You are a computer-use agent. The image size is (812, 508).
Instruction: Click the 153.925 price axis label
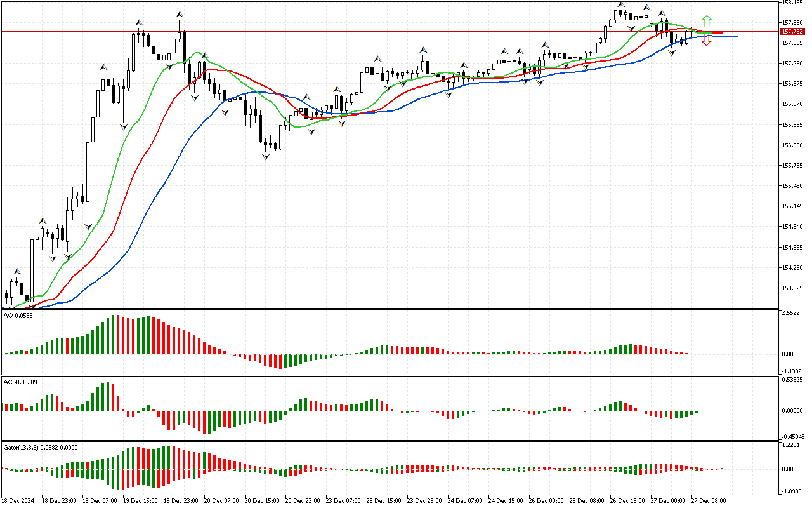pyautogui.click(x=793, y=288)
